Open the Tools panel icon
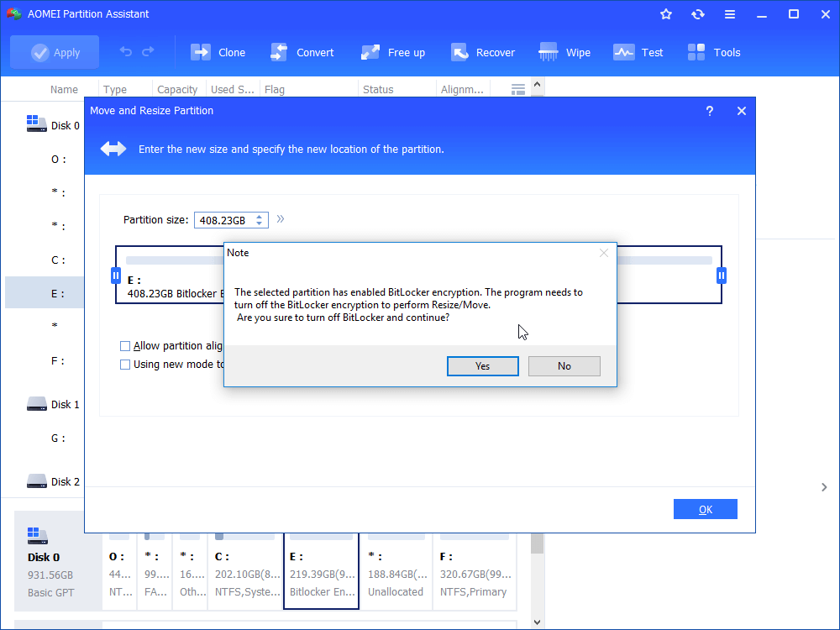Screen dimensions: 840x630 pos(696,51)
